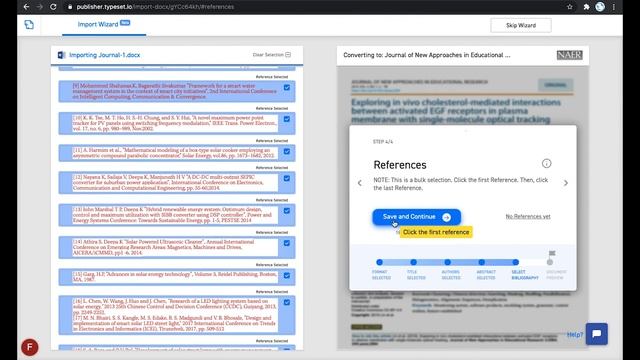Uncheck reference [15] Garg H.P. checkbox
The image size is (640, 360).
[287, 276]
